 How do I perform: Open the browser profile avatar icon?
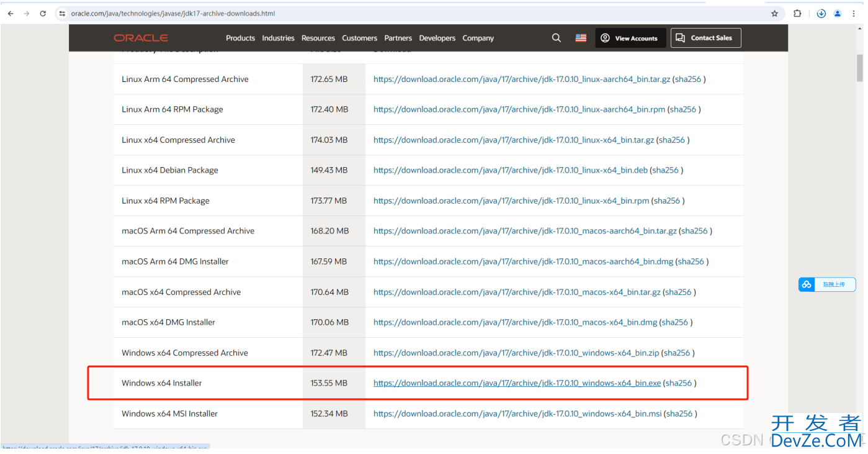tap(838, 13)
